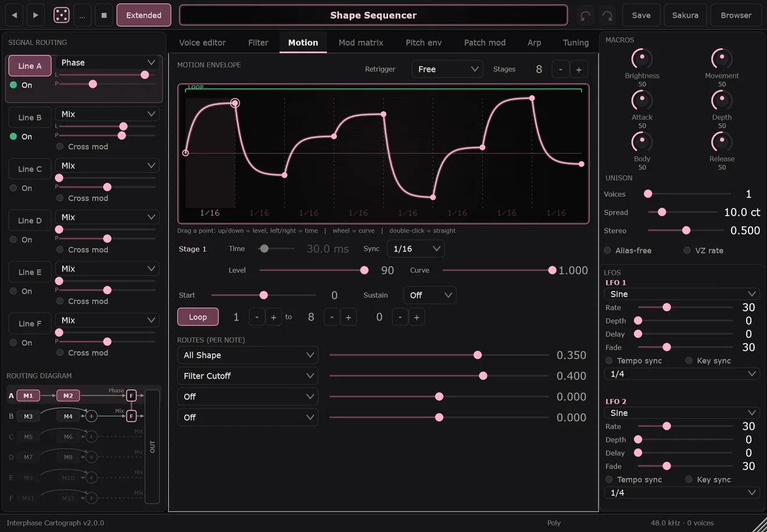This screenshot has height=532, width=767.
Task: Switch to the Tuning tab
Action: pos(576,42)
